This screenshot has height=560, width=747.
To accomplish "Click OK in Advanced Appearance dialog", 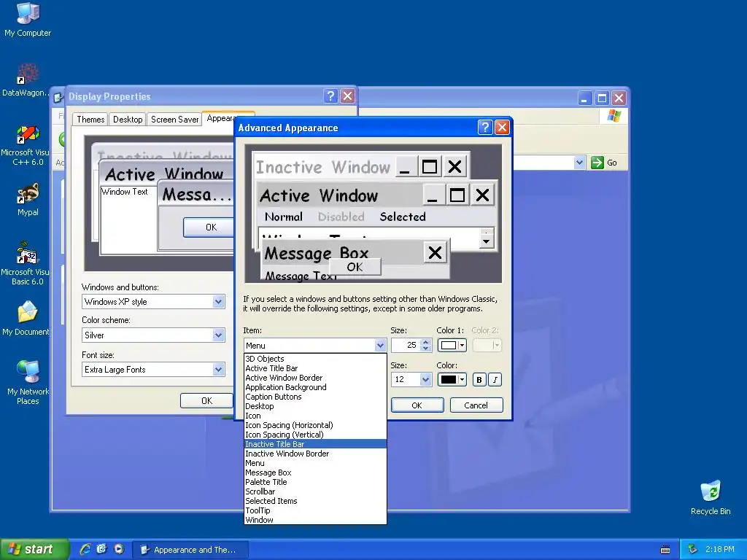I will pyautogui.click(x=417, y=405).
